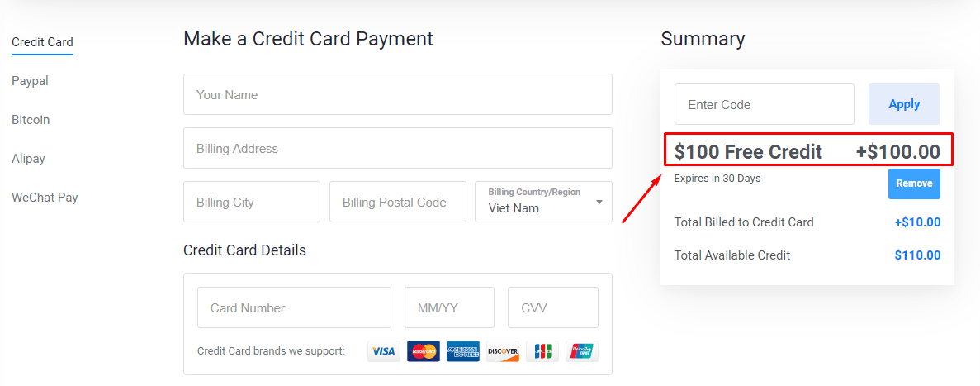Screen dimensions: 980x386
Task: Click the MasterCard brand icon
Action: tap(423, 351)
